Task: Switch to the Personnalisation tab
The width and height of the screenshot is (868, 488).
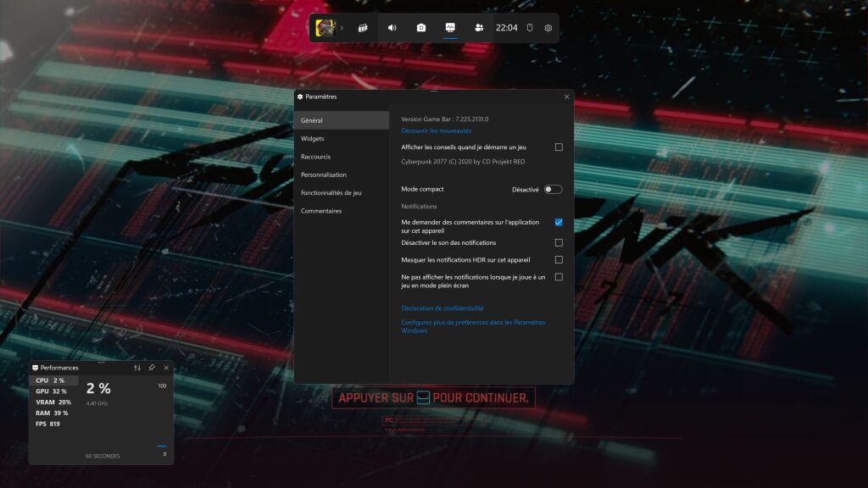Action: coord(342,175)
